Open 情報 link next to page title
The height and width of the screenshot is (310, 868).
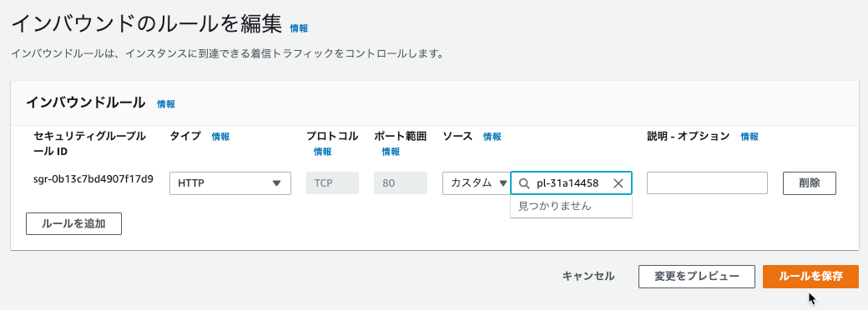299,28
